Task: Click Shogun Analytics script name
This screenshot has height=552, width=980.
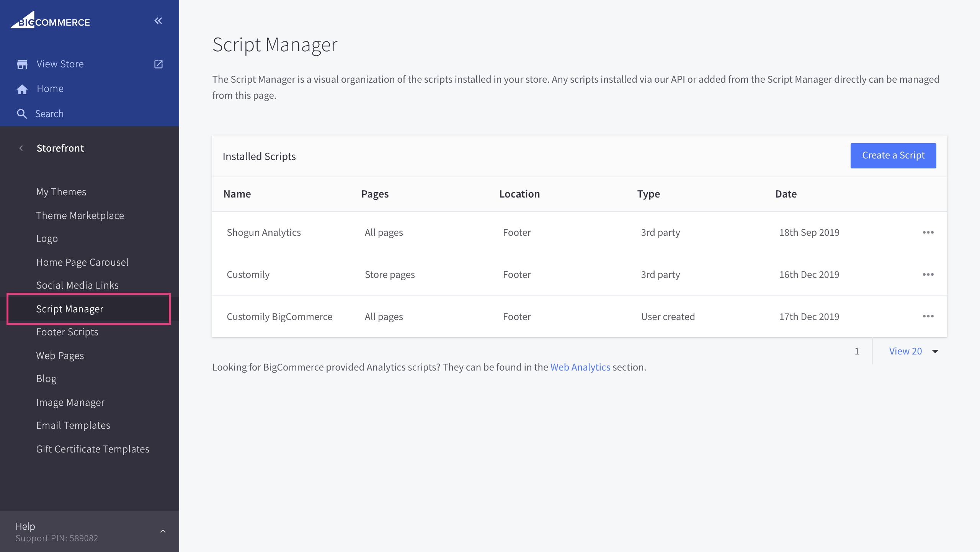Action: 264,232
